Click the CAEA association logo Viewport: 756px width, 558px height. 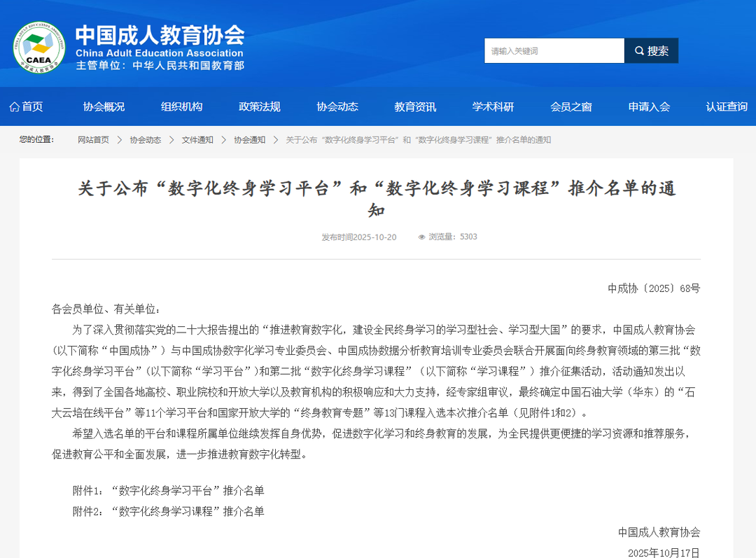pos(38,47)
